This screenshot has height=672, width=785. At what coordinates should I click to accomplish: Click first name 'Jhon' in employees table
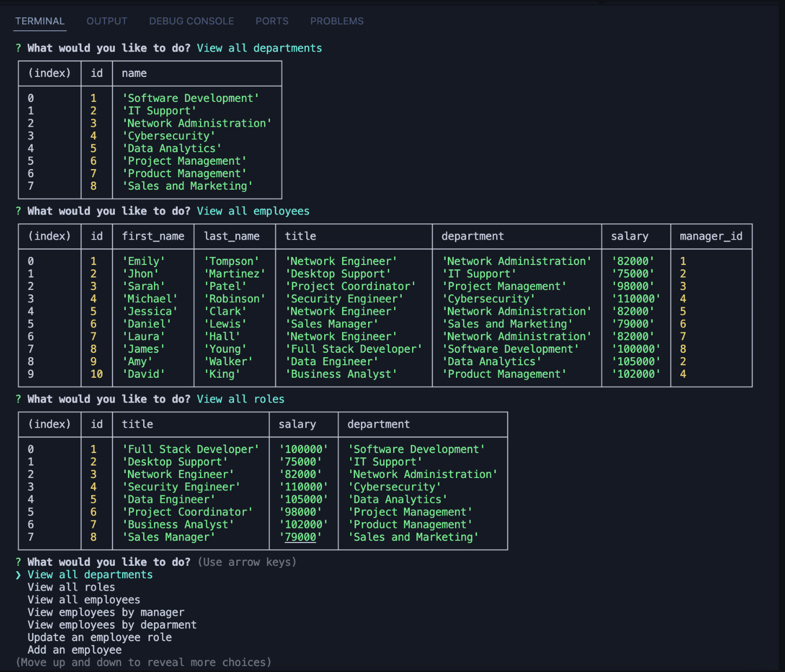coord(140,274)
